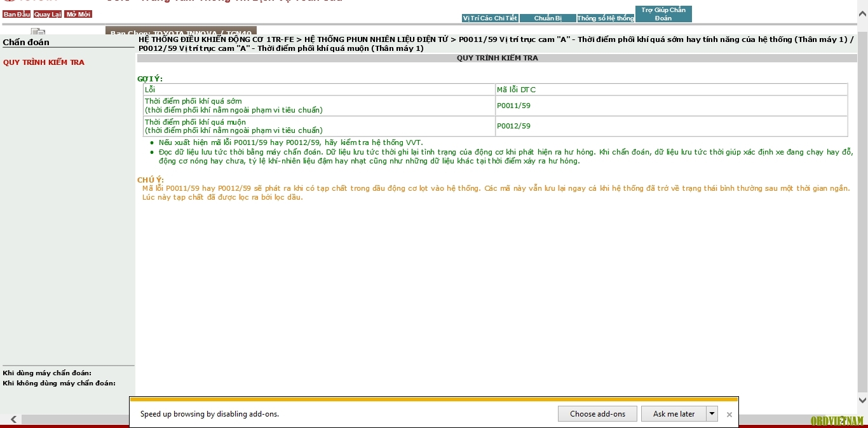The image size is (868, 428).
Task: Open a new window with Mở Mới
Action: click(x=78, y=14)
